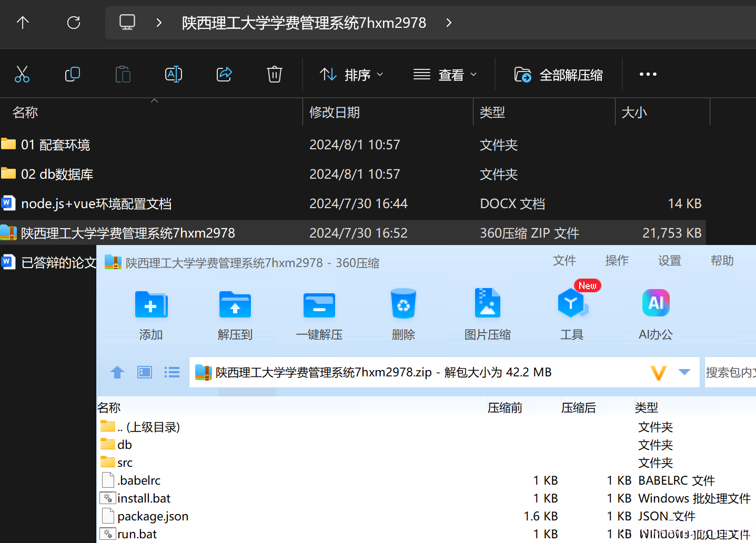
Task: Click the 一键解压 one-click extract icon
Action: pyautogui.click(x=319, y=305)
